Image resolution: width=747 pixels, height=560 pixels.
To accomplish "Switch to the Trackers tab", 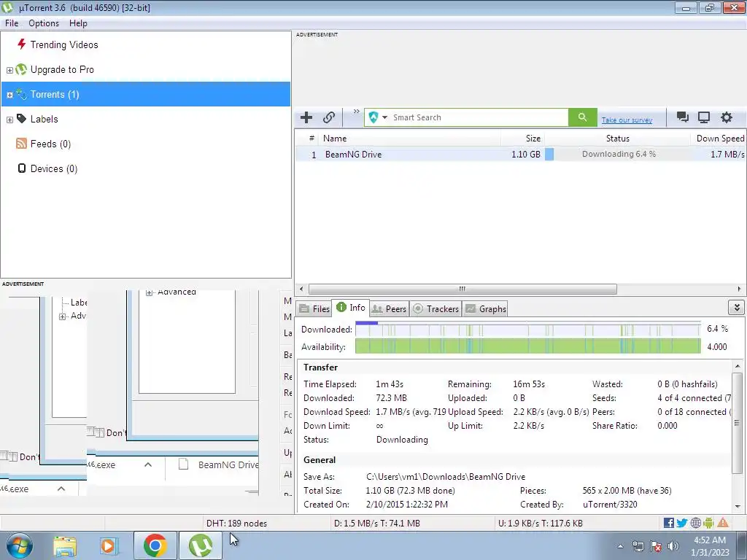I will click(436, 308).
